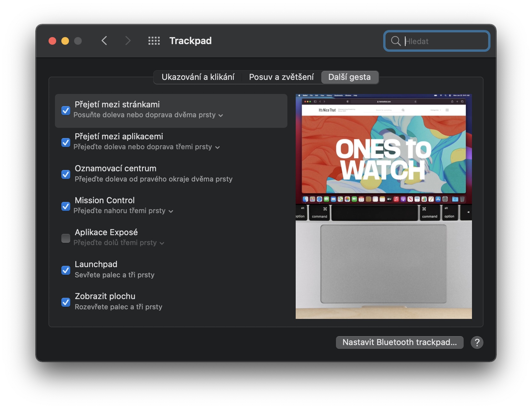
Task: Click the gesture preview video thumbnail
Action: (x=384, y=206)
